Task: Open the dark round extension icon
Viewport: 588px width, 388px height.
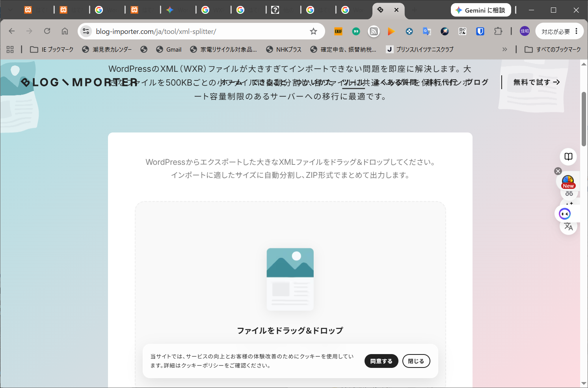Action: [x=445, y=31]
